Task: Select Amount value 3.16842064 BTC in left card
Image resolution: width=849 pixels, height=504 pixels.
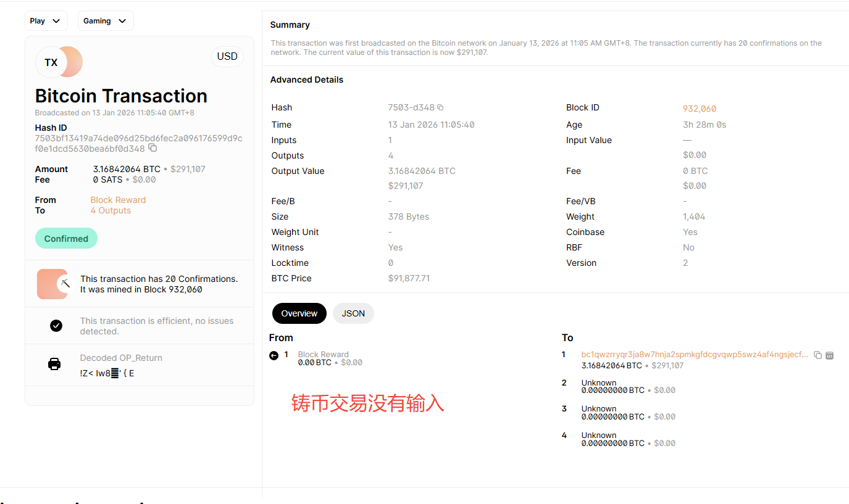Action: (127, 169)
